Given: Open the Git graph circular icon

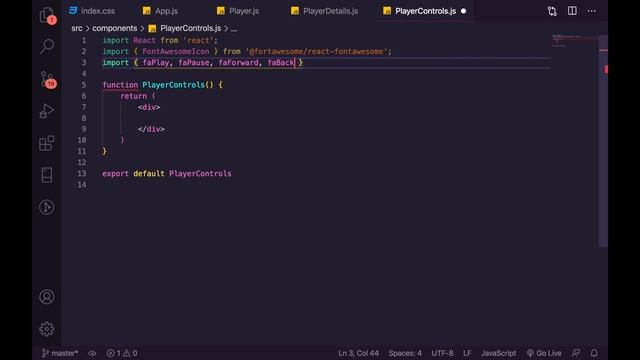Looking at the screenshot, I should [x=47, y=207].
